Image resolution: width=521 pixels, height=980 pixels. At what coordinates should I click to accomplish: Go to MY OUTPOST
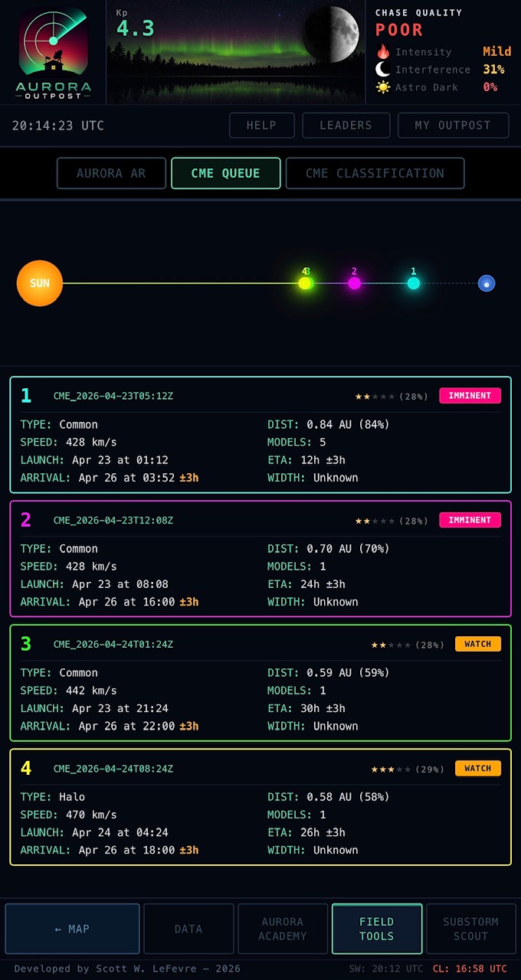[x=454, y=126]
